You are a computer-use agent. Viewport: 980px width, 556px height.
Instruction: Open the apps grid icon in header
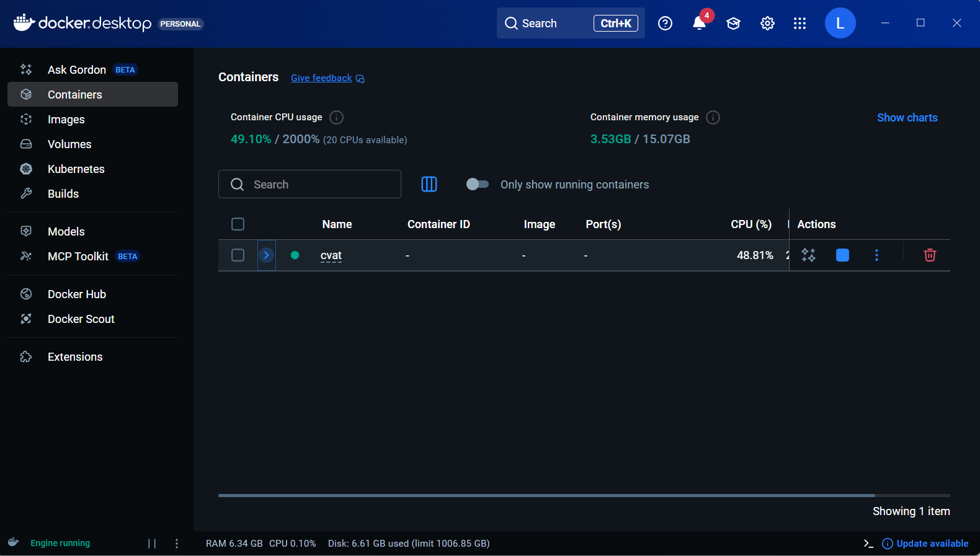click(800, 24)
